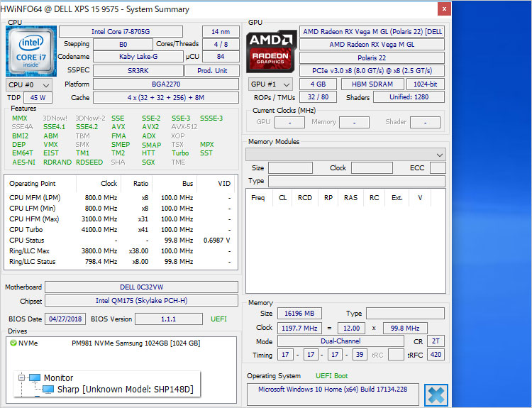Click the Sharp display icon in tree
Viewport: 532px width, 408px height.
click(48, 390)
